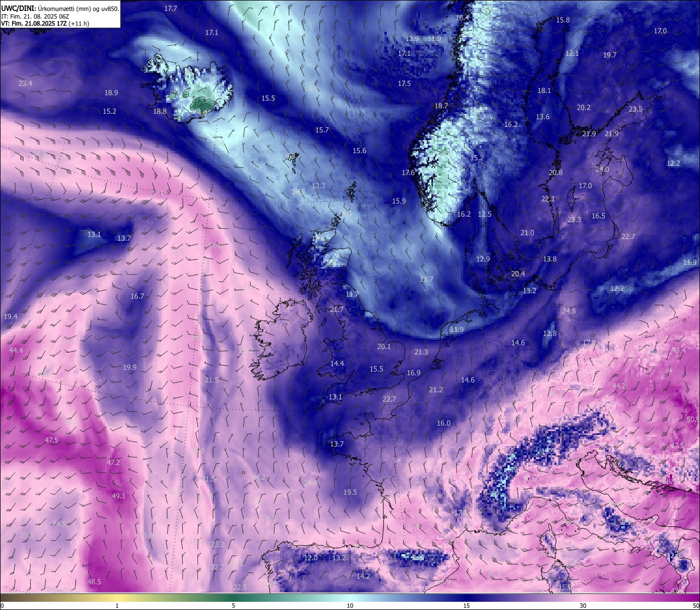The width and height of the screenshot is (700, 610).
Task: Click the 20.4 value near the Danish islands
Action: [518, 274]
